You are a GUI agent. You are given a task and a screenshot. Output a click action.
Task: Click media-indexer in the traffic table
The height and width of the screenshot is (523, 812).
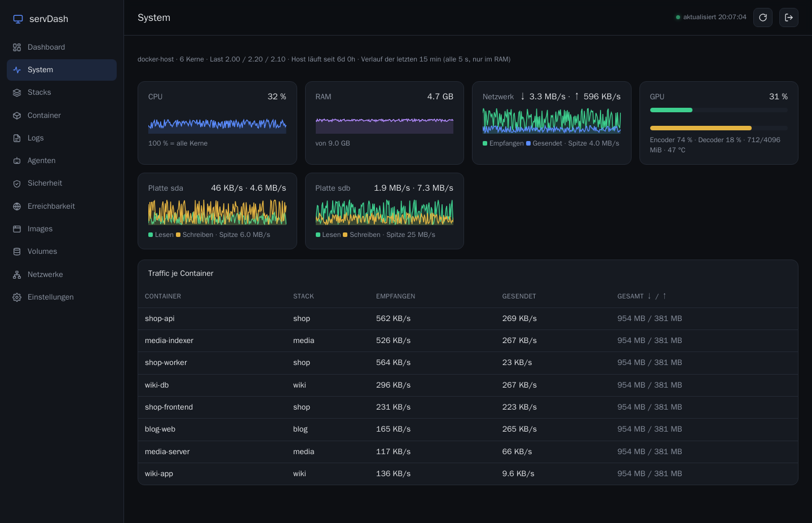(169, 341)
